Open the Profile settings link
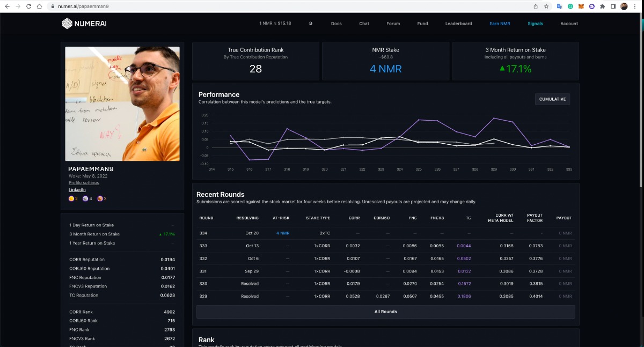 [x=83, y=183]
